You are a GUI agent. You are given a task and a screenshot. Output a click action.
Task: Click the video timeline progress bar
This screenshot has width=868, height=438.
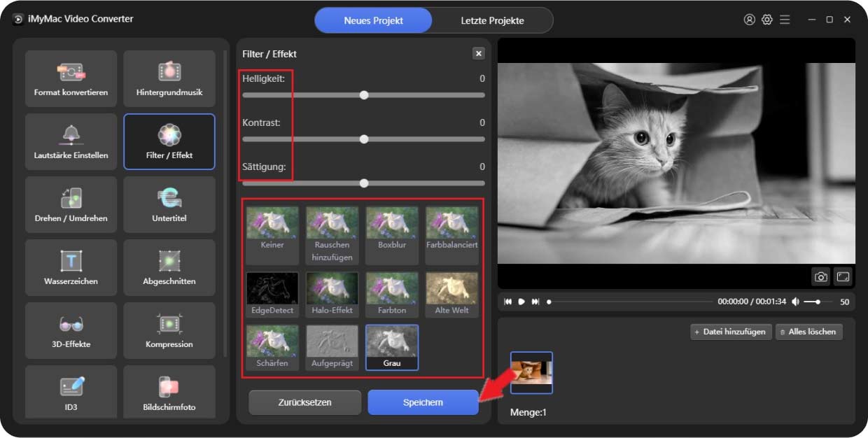[630, 302]
